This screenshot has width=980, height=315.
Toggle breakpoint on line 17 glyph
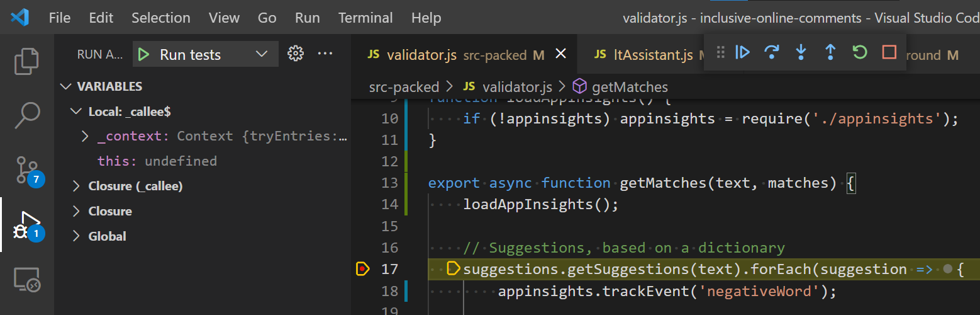[362, 270]
